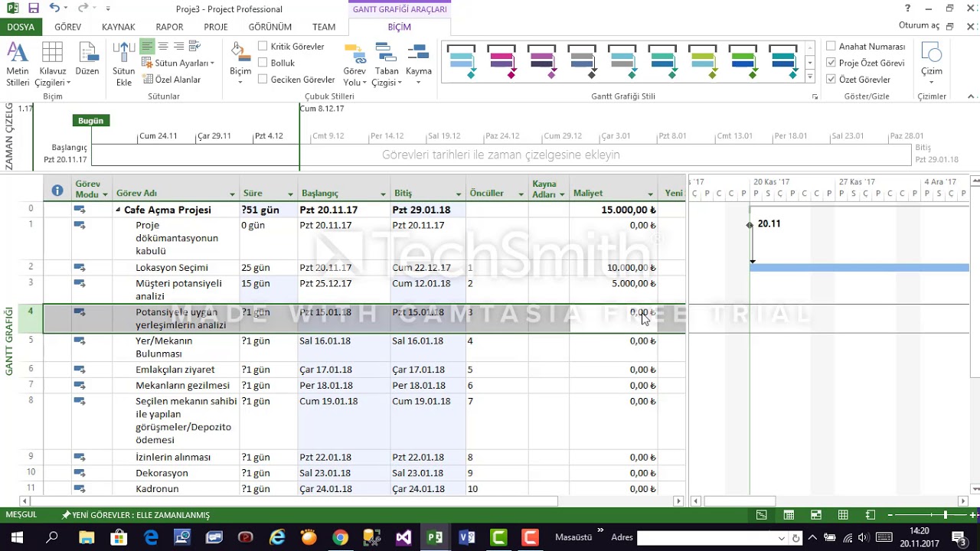Switch to the GÖREV ribbon tab
This screenshot has height=551, width=980.
(x=68, y=27)
